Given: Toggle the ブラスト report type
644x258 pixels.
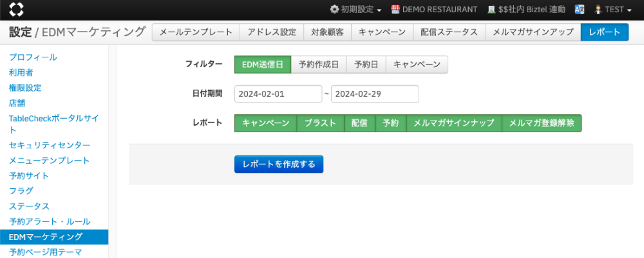Looking at the screenshot, I should tap(320, 123).
